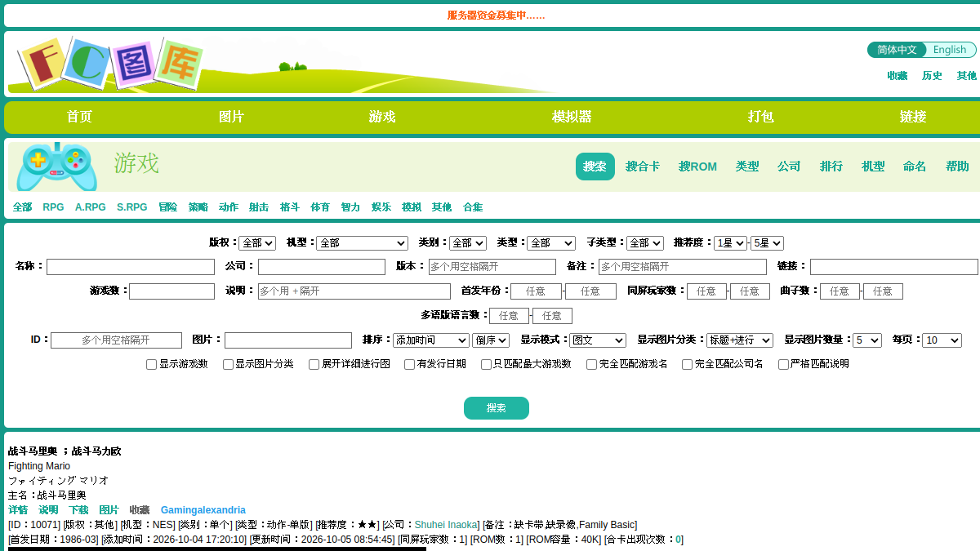
Task: Open 详情 for Fighting Mario
Action: coord(18,510)
